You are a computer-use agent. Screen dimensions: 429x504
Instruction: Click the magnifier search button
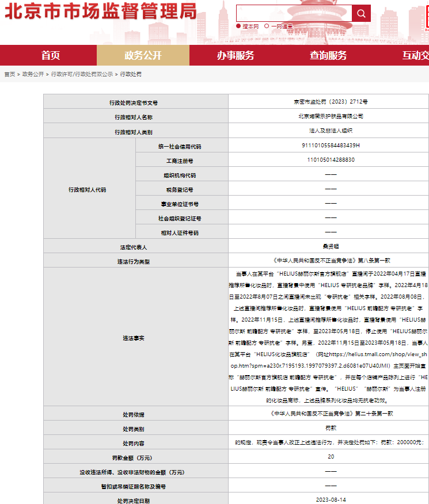pyautogui.click(x=361, y=13)
